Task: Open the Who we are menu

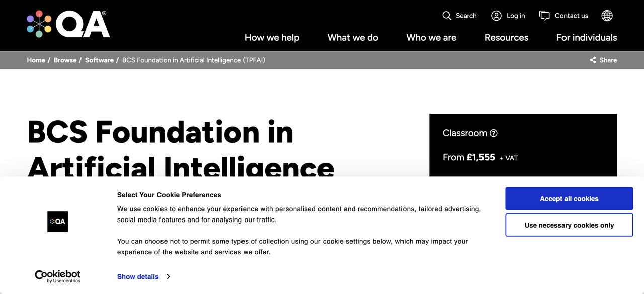Action: point(431,37)
